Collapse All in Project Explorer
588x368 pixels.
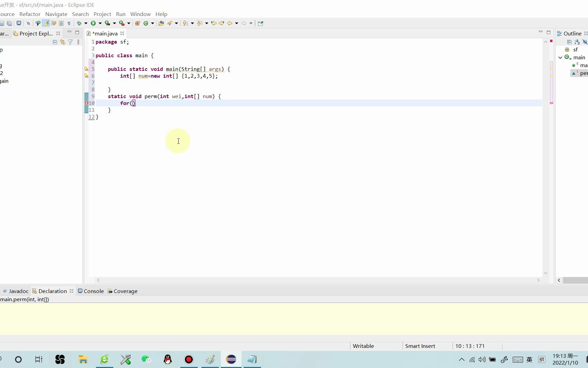point(55,42)
